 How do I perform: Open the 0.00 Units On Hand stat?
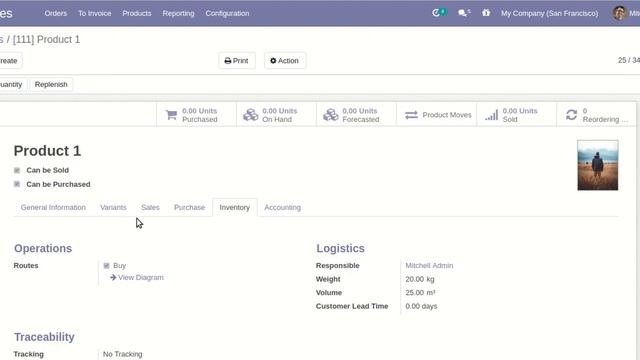click(x=276, y=115)
